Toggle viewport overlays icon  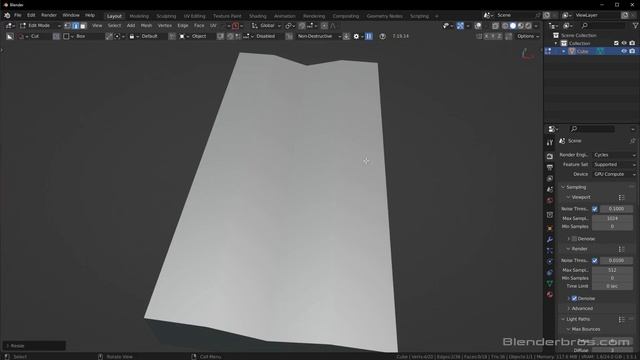click(478, 26)
